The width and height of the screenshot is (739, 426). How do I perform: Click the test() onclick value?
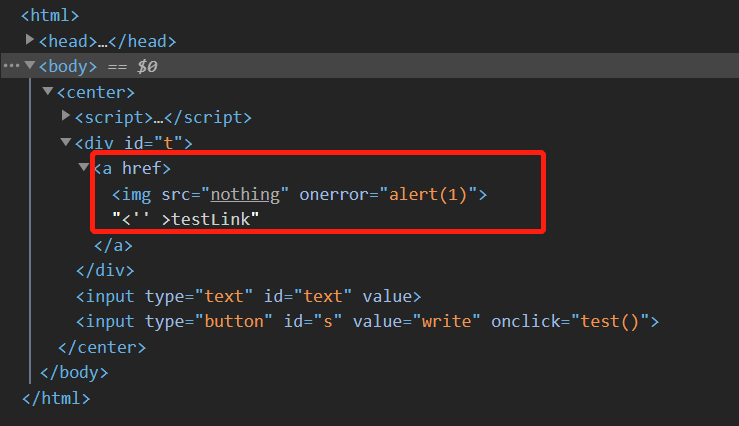tap(609, 321)
